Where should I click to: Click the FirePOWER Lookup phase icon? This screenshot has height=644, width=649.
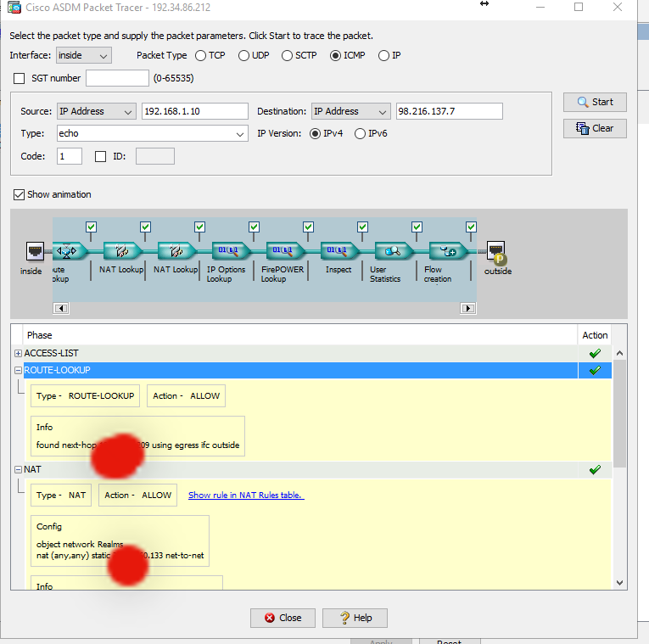tap(285, 251)
